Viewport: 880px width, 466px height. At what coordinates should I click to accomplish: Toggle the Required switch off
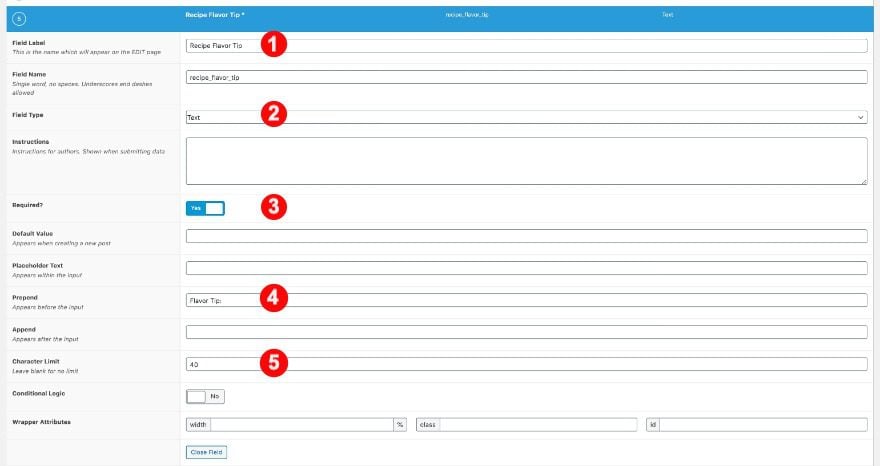pos(205,208)
